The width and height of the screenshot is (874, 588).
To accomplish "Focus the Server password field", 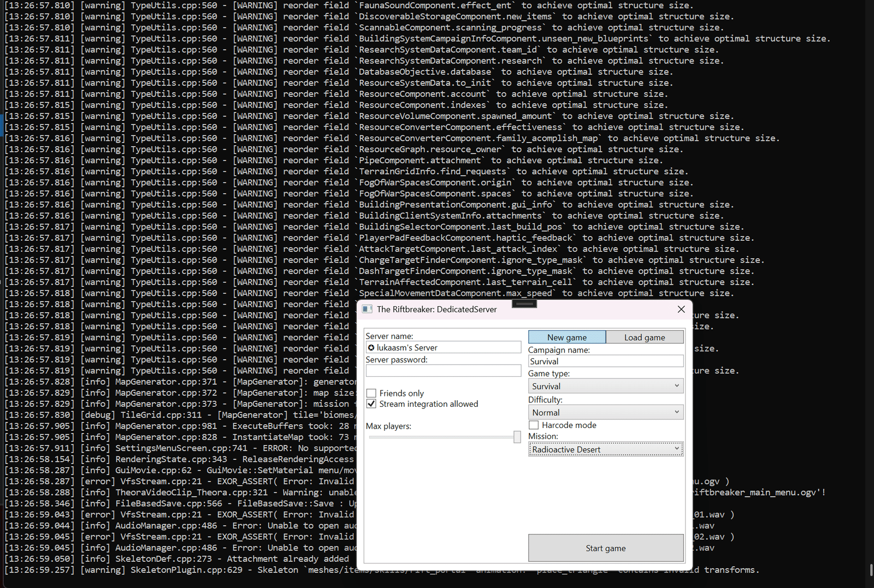I will coord(444,371).
